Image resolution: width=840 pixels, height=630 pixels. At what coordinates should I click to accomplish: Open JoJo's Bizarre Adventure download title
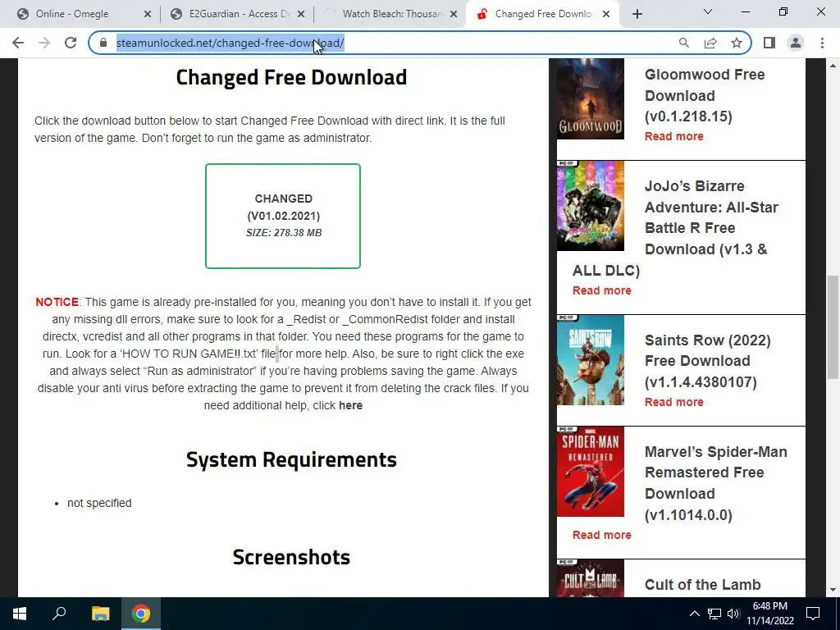[x=675, y=228]
